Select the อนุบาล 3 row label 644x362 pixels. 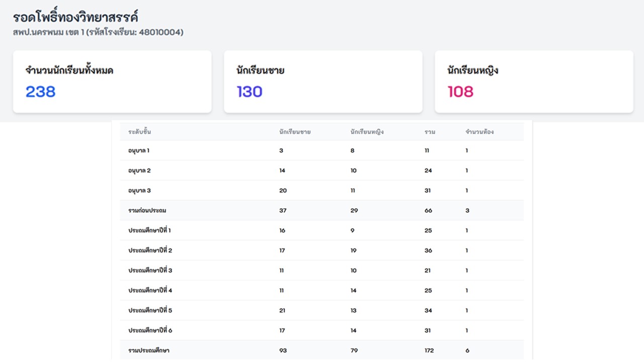click(x=139, y=191)
